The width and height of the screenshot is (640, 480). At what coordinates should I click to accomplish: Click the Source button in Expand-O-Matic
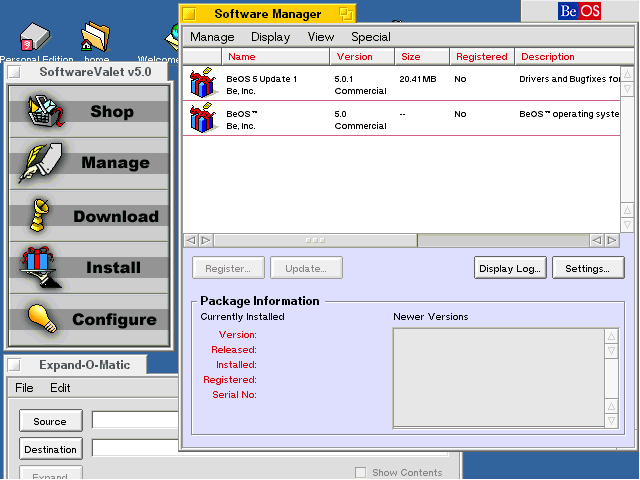click(x=49, y=421)
